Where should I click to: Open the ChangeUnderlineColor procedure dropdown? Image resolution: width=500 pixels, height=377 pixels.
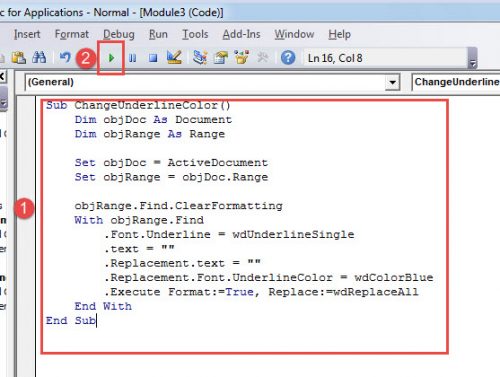pos(456,82)
